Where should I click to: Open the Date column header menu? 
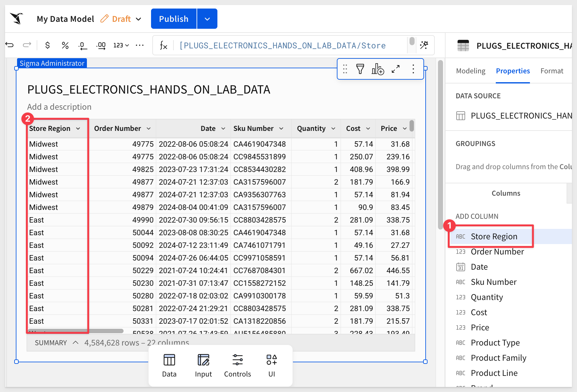pos(223,128)
